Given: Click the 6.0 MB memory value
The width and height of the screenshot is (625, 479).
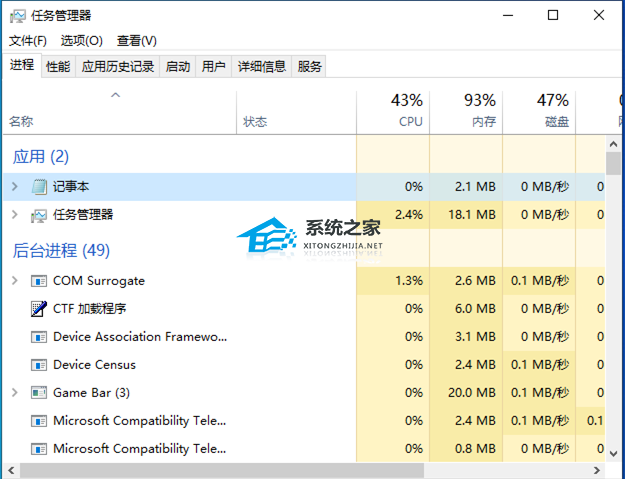Looking at the screenshot, I should (x=476, y=309).
